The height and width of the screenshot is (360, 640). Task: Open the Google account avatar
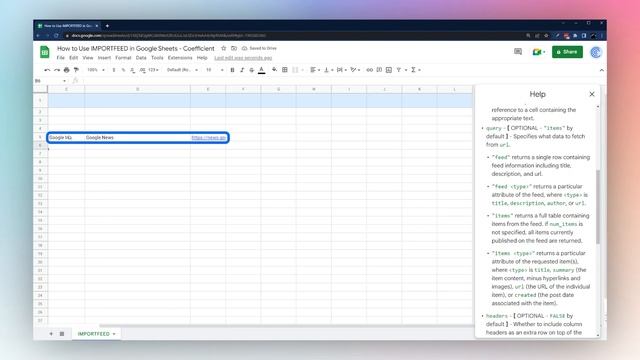[x=596, y=52]
